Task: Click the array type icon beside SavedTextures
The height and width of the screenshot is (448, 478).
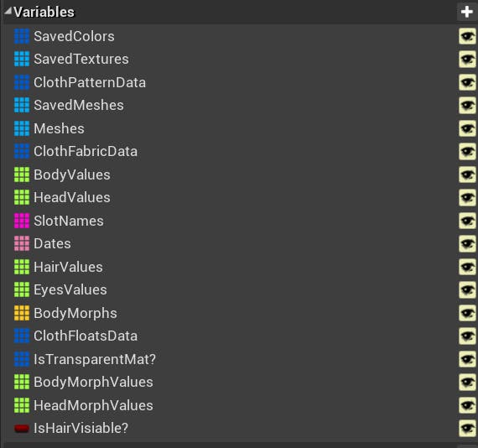Action: 22,59
